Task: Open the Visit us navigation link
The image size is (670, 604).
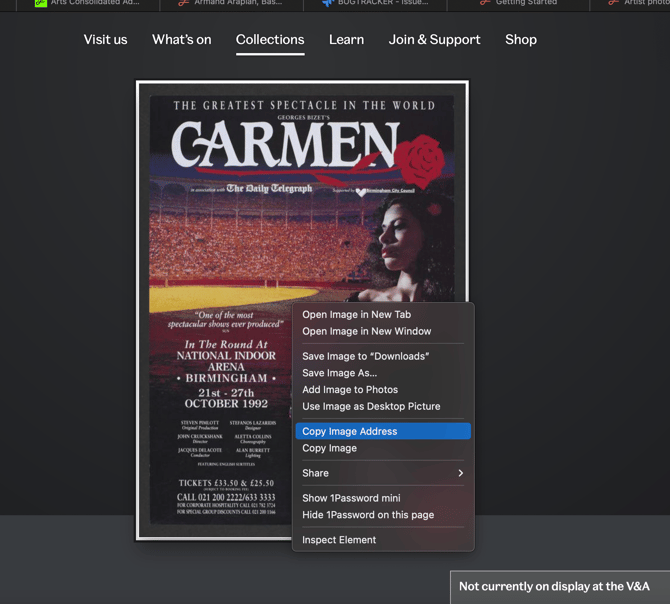Action: pos(106,40)
